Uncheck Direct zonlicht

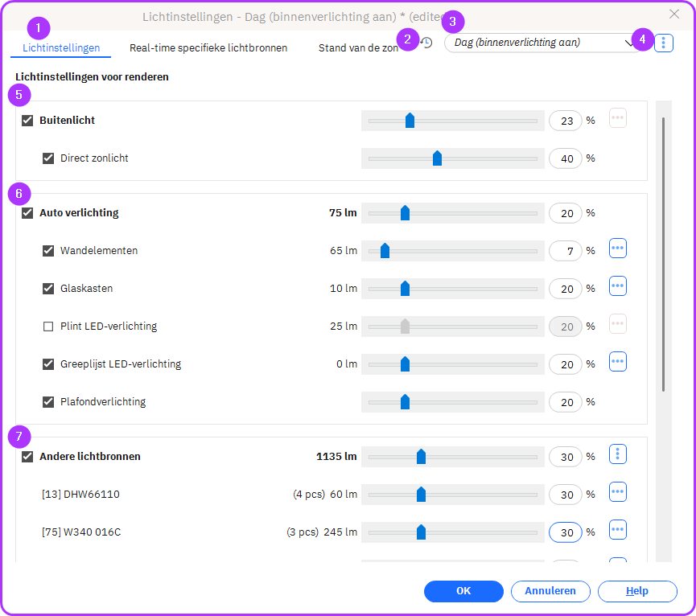click(48, 158)
